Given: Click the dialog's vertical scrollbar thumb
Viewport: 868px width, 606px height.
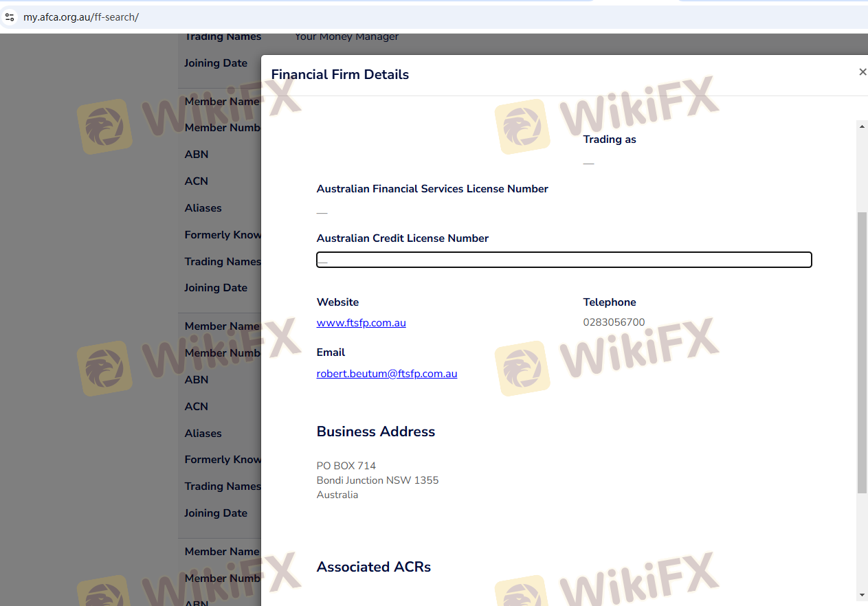Looking at the screenshot, I should pyautogui.click(x=863, y=352).
